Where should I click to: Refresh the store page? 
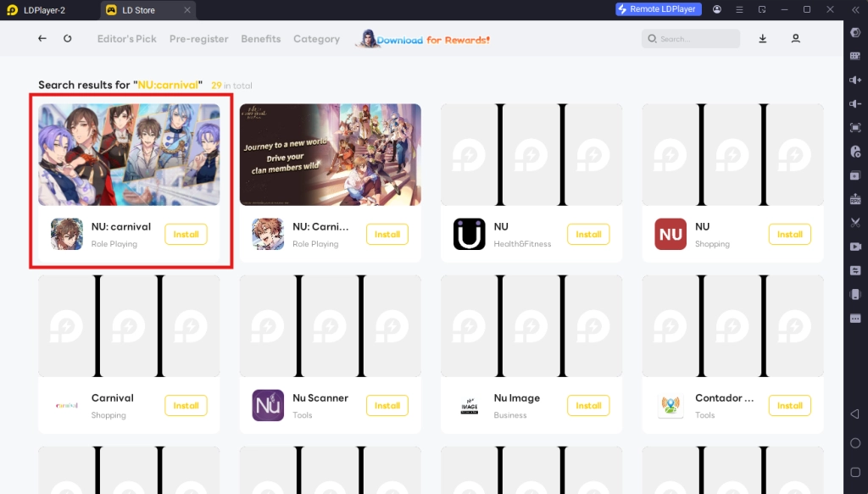tap(68, 39)
